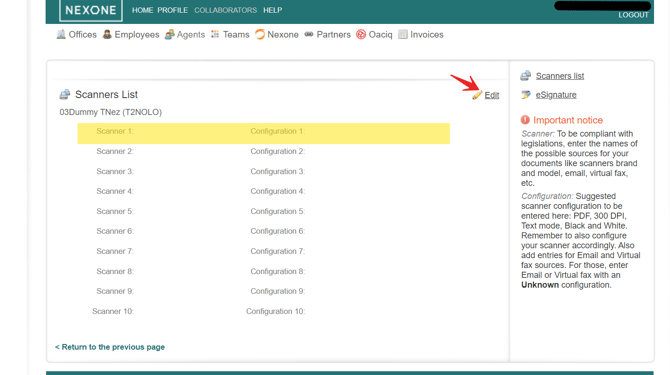The height and width of the screenshot is (375, 670).
Task: Click the '03Dummy TNez (T2NOLO)' text
Action: (x=111, y=112)
